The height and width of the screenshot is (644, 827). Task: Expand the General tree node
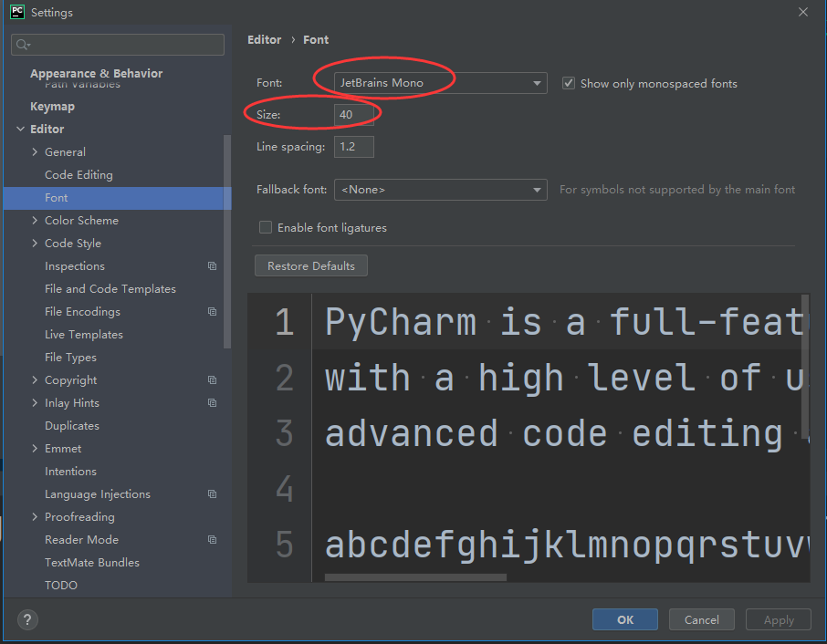[35, 151]
